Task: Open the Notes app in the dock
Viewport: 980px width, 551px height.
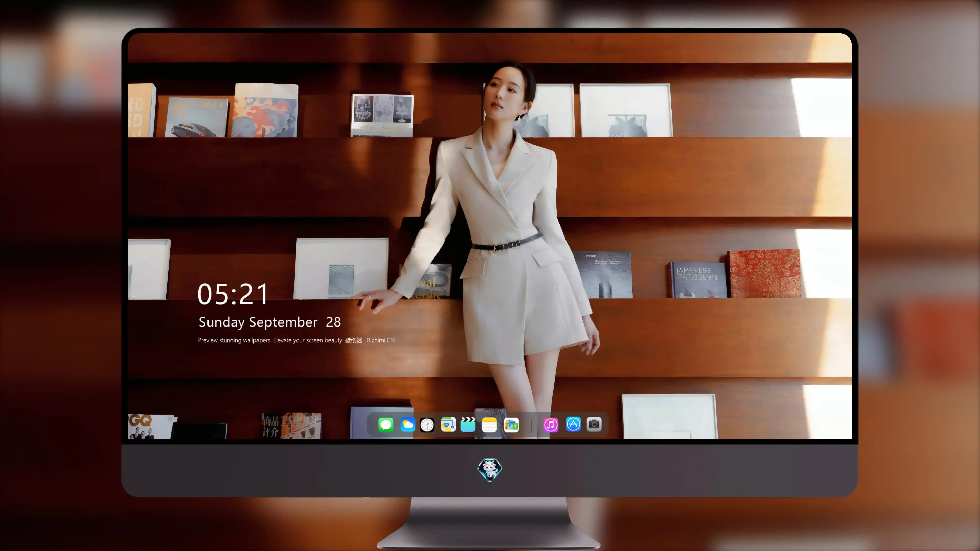Action: [x=489, y=424]
